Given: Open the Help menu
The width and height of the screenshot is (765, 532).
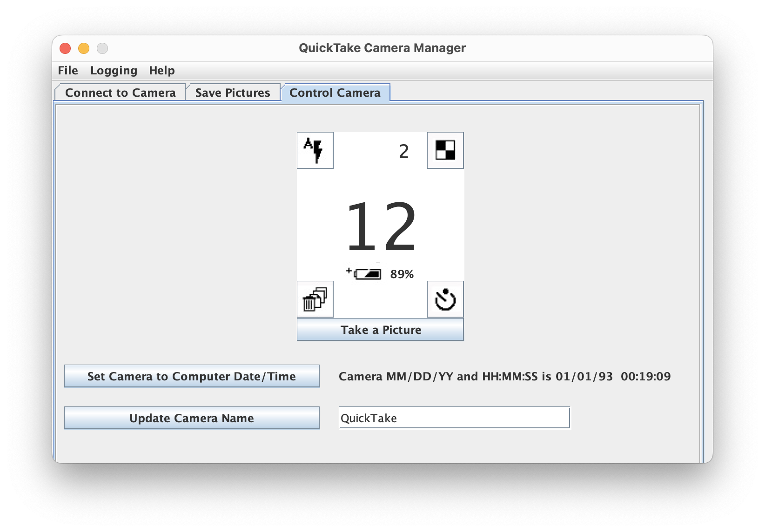Looking at the screenshot, I should point(161,71).
